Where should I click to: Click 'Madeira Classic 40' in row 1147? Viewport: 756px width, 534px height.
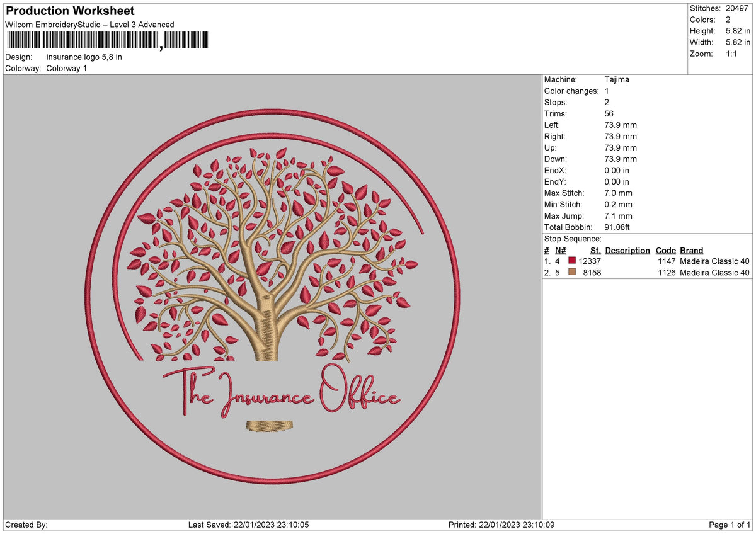point(715,261)
